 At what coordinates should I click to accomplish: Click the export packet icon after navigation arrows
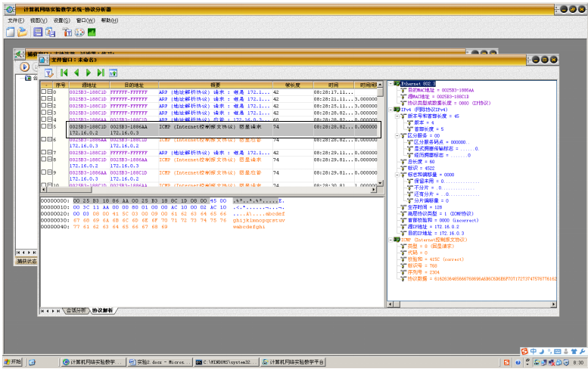click(x=114, y=73)
